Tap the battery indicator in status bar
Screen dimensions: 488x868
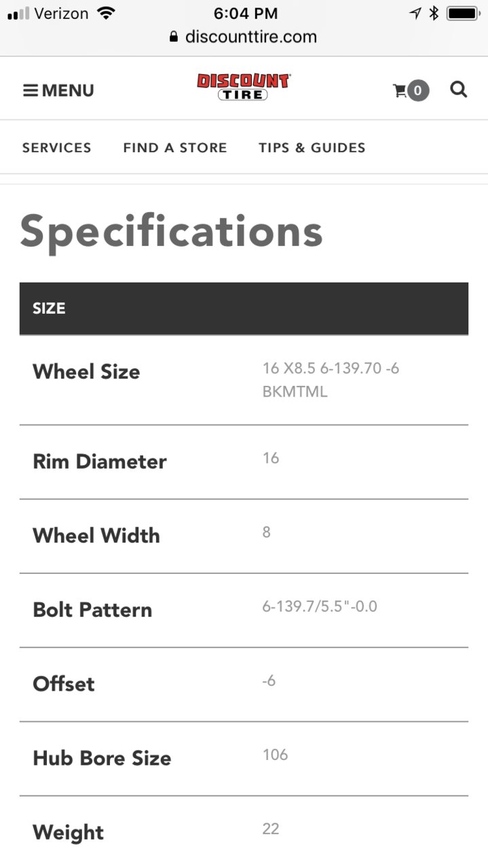click(464, 13)
